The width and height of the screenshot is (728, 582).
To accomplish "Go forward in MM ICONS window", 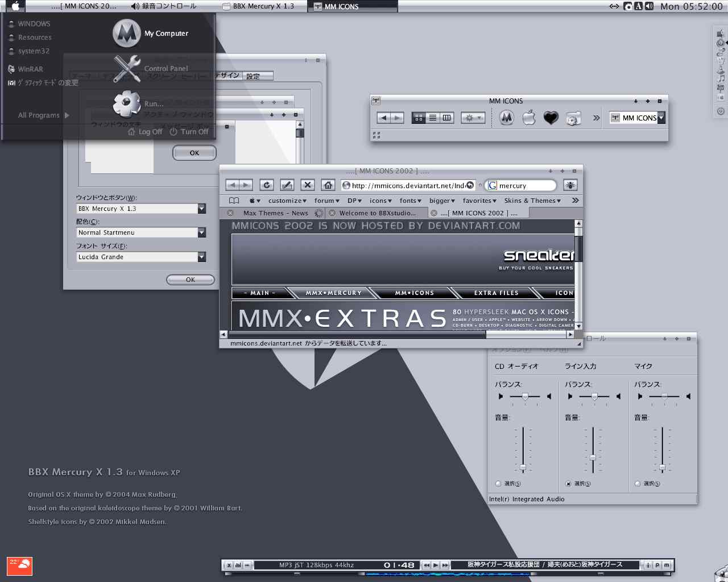I will click(x=397, y=118).
